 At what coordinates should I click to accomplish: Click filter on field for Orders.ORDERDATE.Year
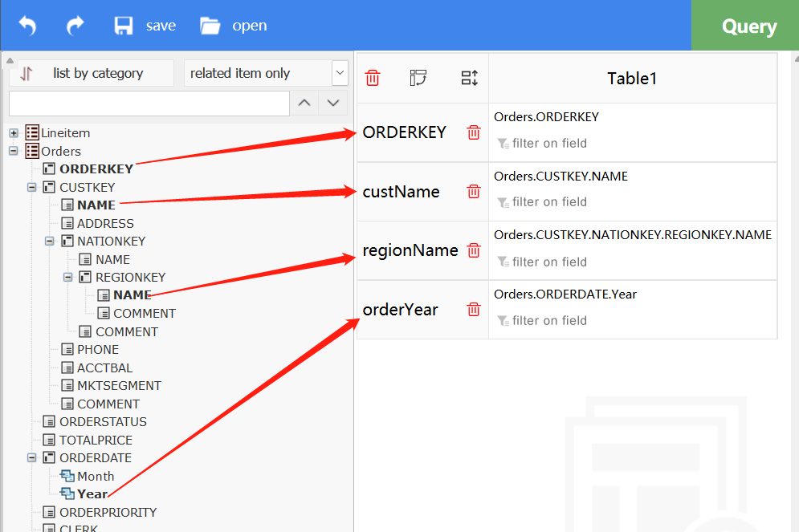point(542,321)
